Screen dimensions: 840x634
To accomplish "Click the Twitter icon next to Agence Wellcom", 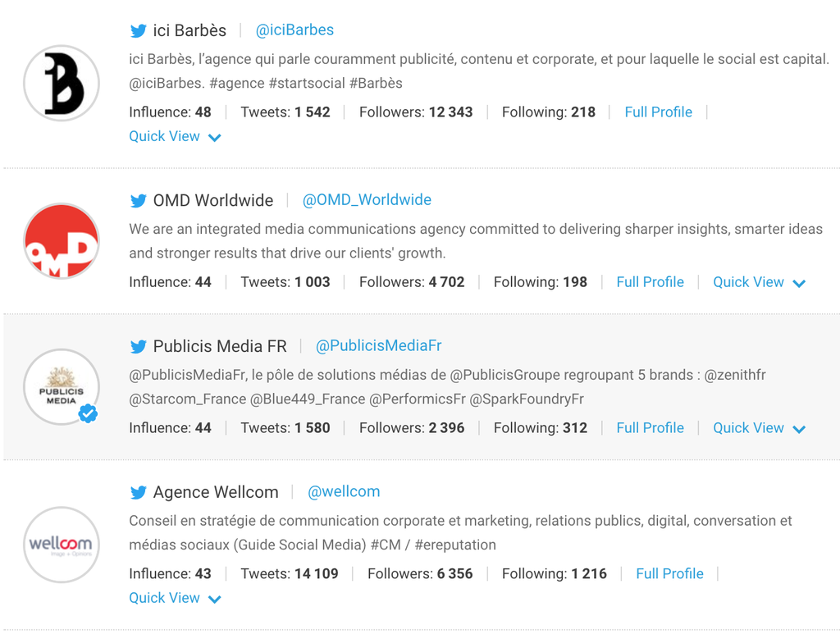I will (138, 493).
